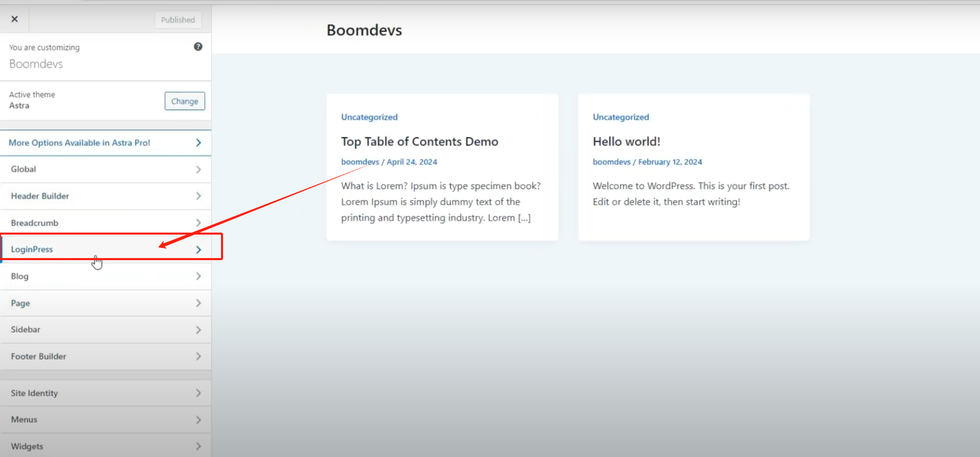Click the Hello world! post title

tap(626, 142)
